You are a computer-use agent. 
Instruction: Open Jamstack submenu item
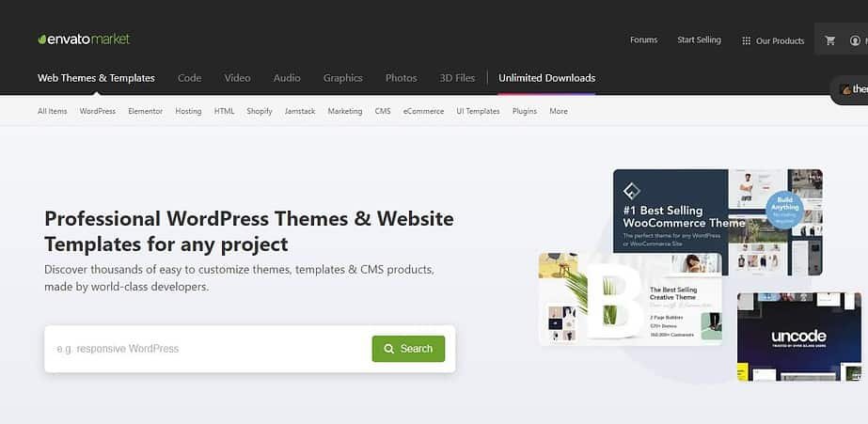tap(300, 111)
